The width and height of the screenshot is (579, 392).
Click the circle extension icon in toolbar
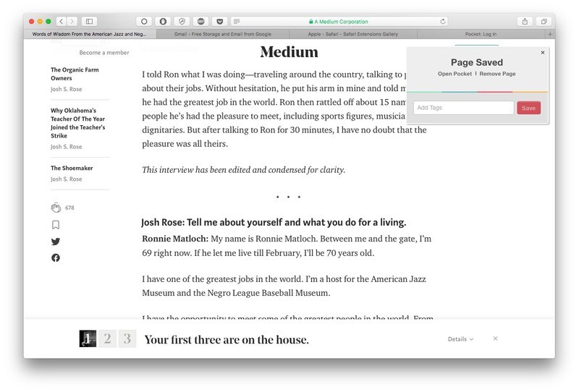[144, 22]
